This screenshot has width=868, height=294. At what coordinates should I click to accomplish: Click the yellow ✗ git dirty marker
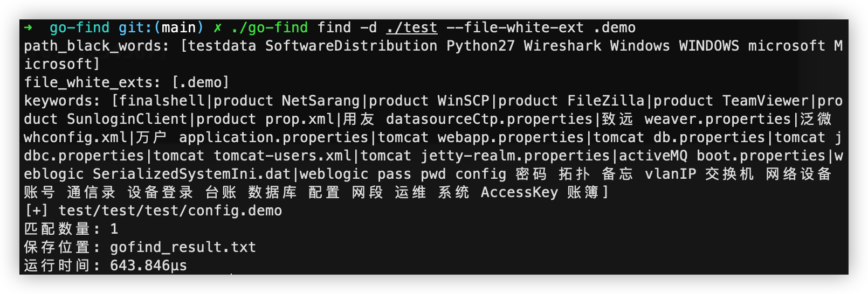(x=217, y=27)
